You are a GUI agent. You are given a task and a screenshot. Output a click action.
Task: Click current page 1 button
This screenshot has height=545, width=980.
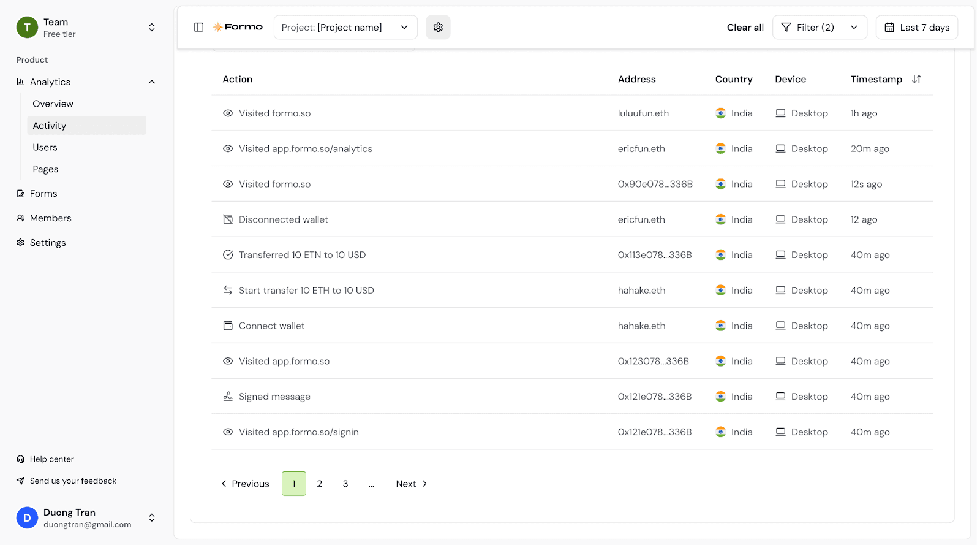click(294, 484)
